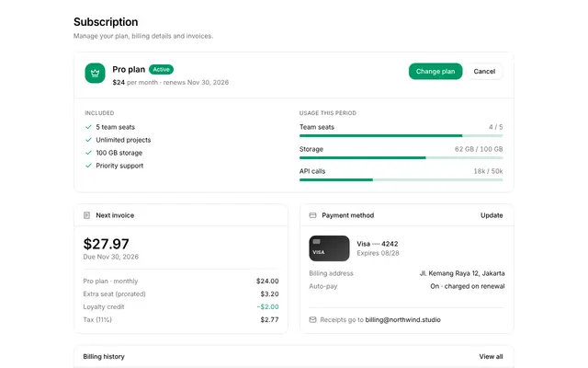Click the API calls usage bar
Viewport: 588px width, 368px height.
coord(401,180)
